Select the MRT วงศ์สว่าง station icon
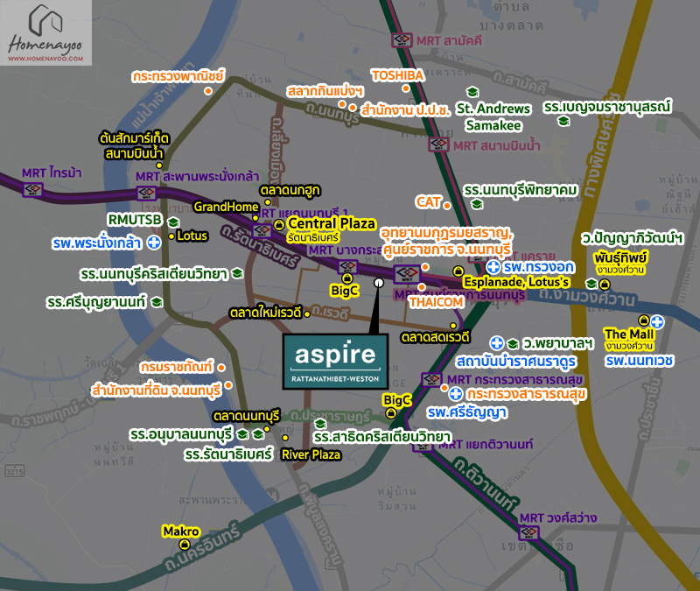Image resolution: width=700 pixels, height=591 pixels. [529, 532]
